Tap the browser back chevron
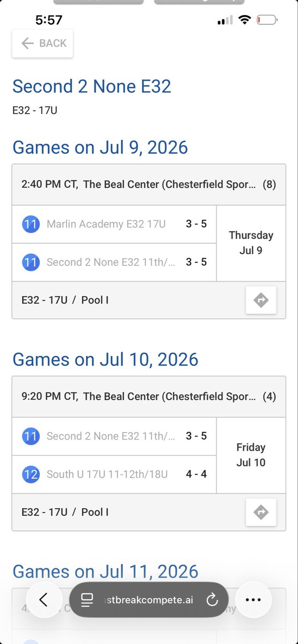Image resolution: width=298 pixels, height=644 pixels. (x=43, y=599)
